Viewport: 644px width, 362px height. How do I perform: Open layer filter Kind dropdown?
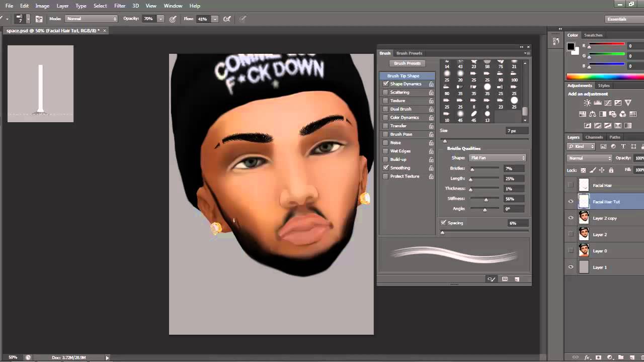[x=581, y=146]
